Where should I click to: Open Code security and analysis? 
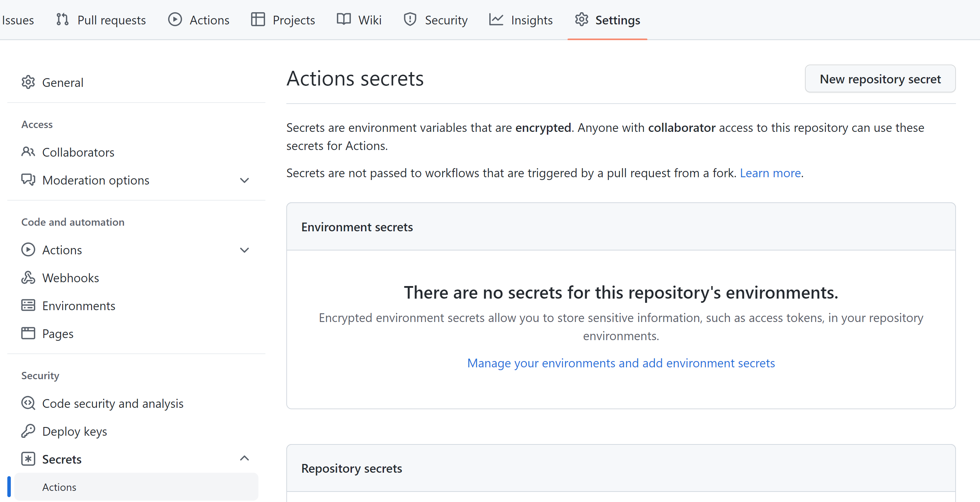[136, 403]
